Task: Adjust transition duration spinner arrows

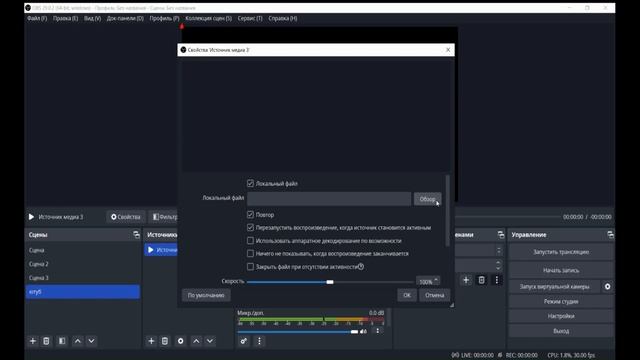Action: tap(498, 265)
